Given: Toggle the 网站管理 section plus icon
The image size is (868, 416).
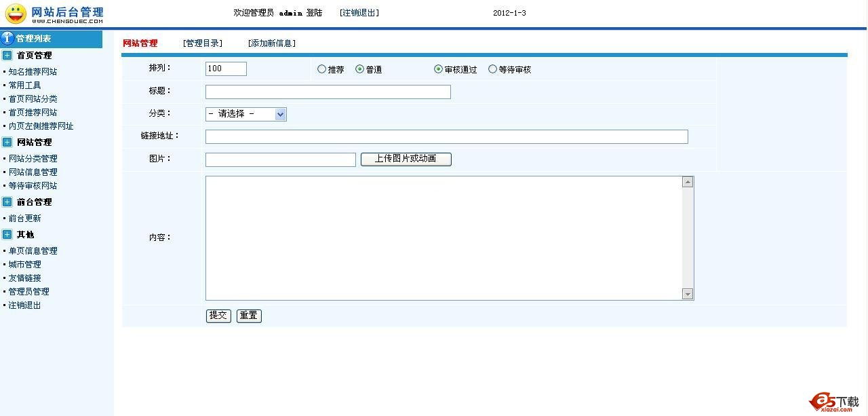Looking at the screenshot, I should point(7,143).
